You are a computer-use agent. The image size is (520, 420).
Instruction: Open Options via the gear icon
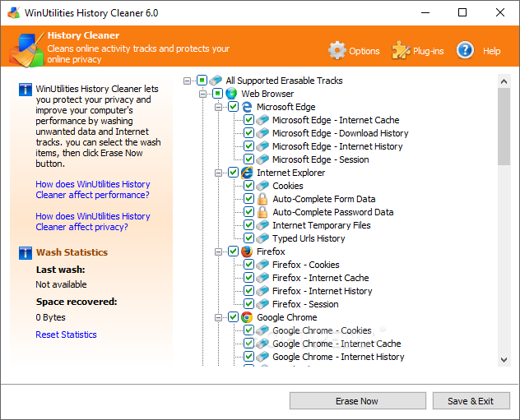[337, 51]
